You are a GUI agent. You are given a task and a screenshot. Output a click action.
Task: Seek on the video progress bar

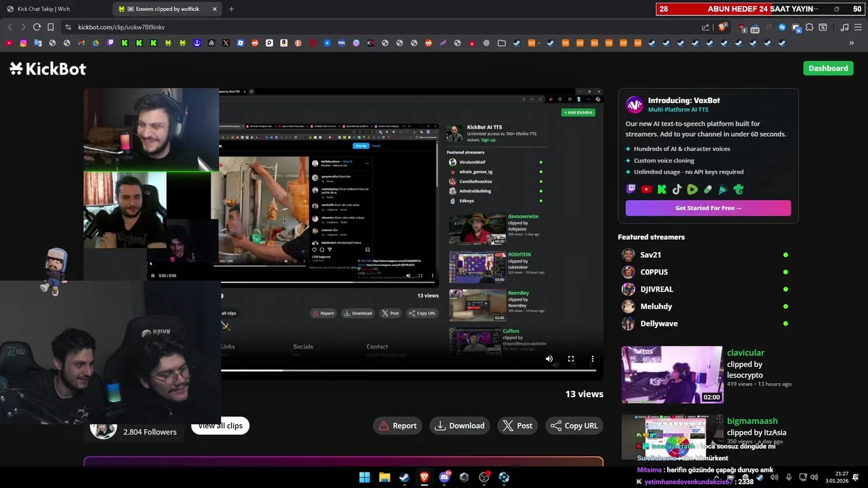(x=408, y=370)
